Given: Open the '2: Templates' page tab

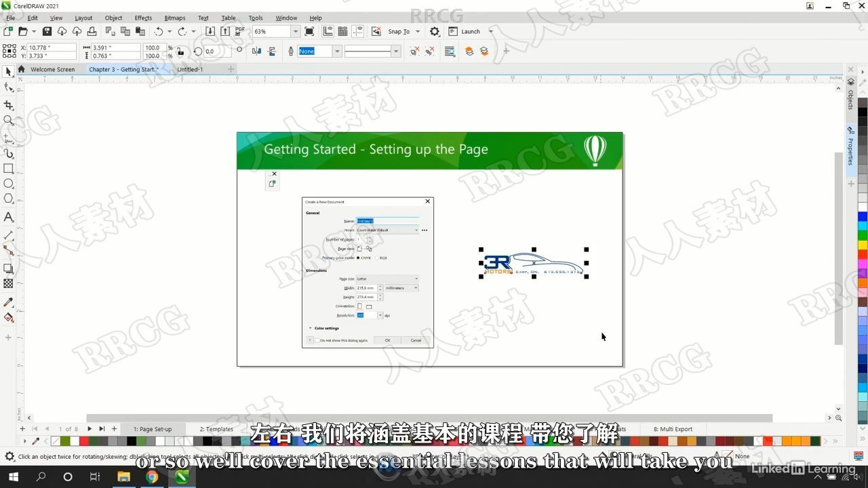Looking at the screenshot, I should coord(216,429).
